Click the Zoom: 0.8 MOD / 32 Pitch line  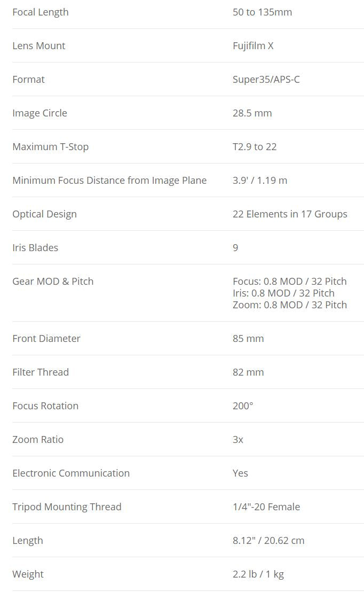tap(289, 305)
